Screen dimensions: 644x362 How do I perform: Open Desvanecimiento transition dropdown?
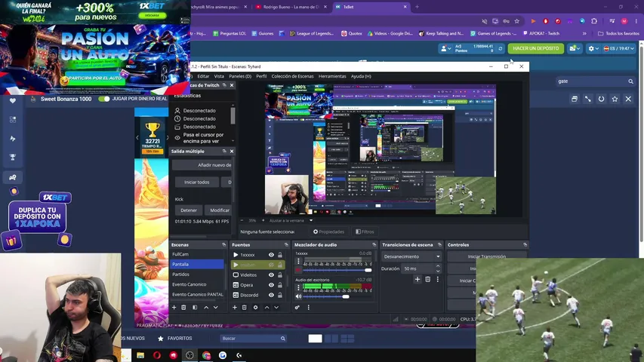point(411,256)
